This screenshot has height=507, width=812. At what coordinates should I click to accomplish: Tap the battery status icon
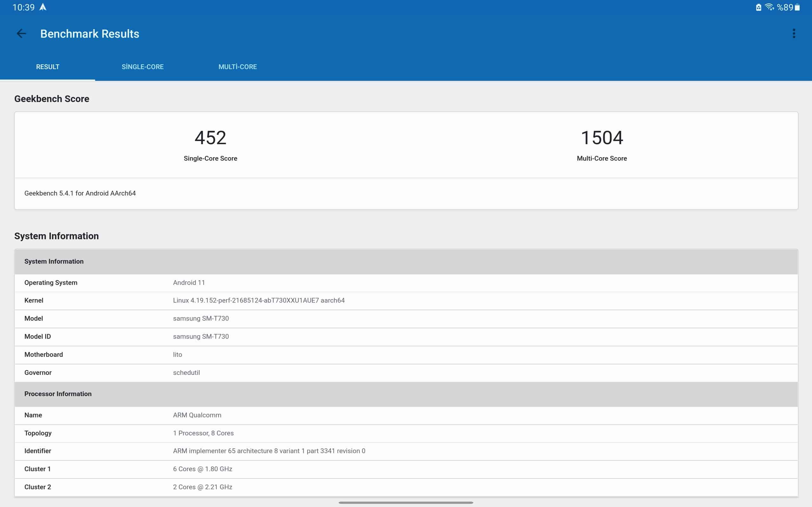797,7
